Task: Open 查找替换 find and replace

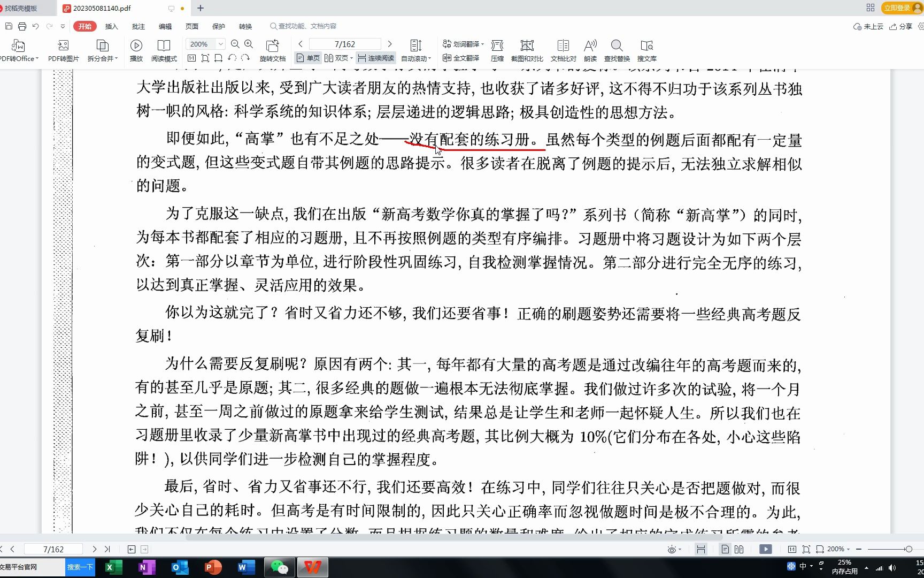Action: pyautogui.click(x=617, y=51)
